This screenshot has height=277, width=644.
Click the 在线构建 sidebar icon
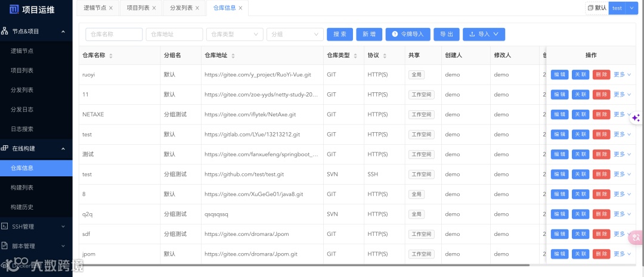(x=5, y=148)
